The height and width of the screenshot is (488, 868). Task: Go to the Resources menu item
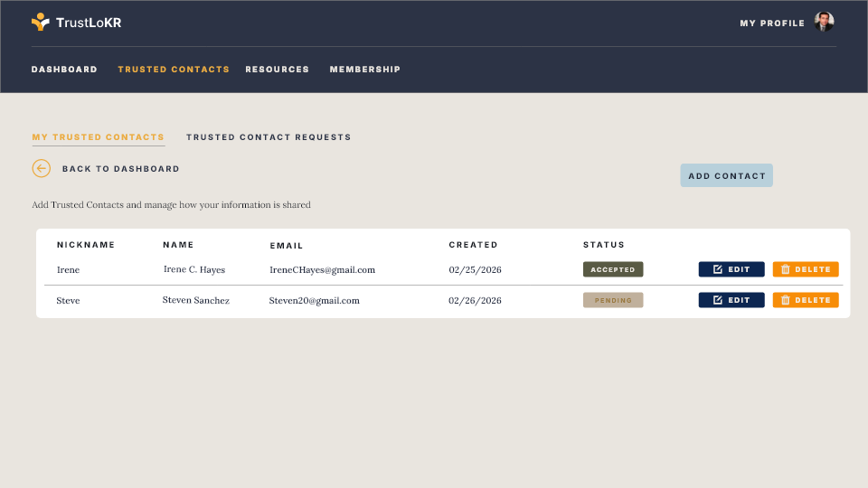pos(278,70)
